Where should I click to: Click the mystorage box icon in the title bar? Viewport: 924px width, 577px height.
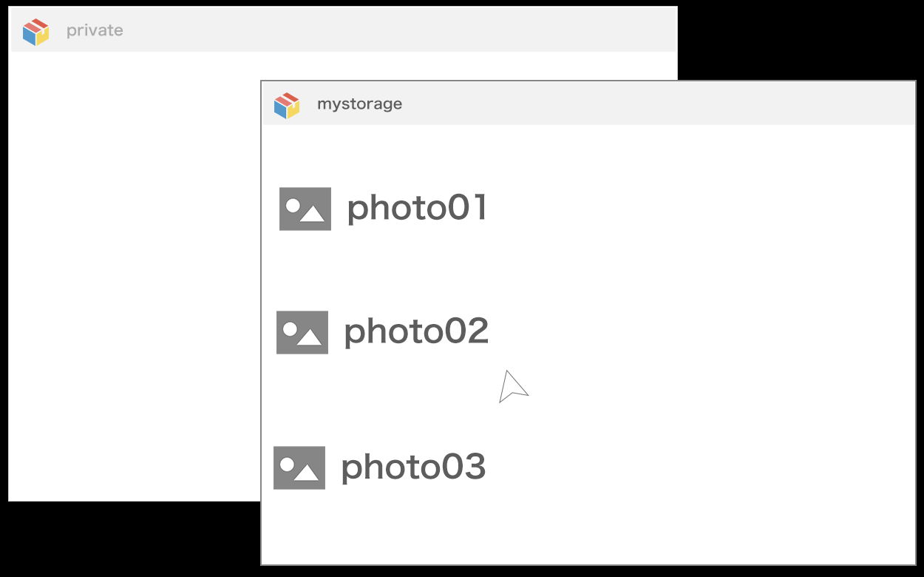point(287,105)
